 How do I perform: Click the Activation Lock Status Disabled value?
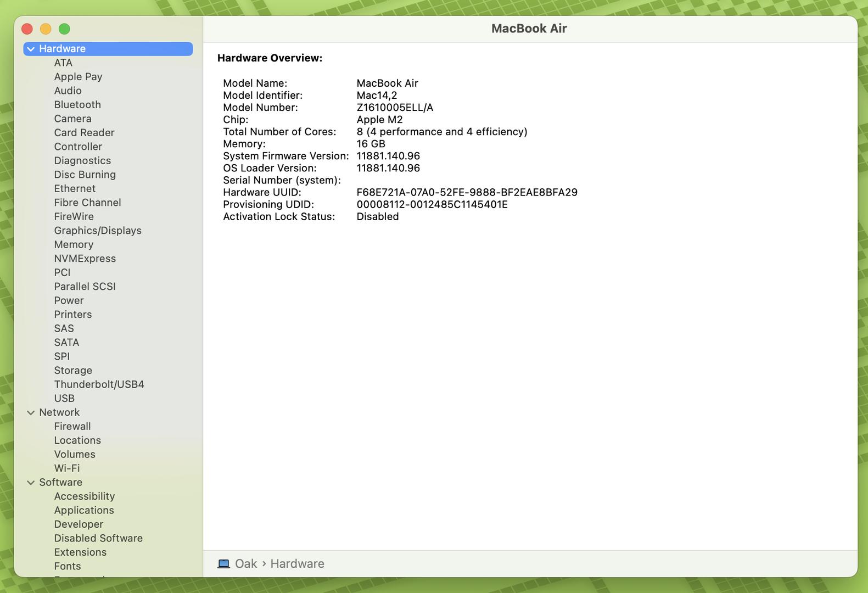[377, 217]
